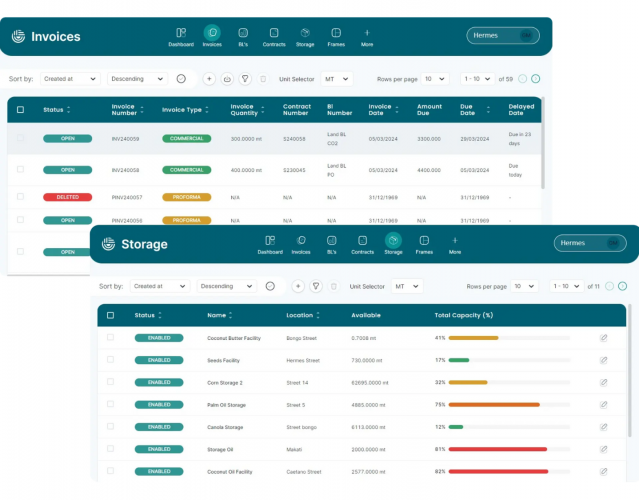Check Canola Storage row checkbox
This screenshot has width=639, height=500.
110,426
